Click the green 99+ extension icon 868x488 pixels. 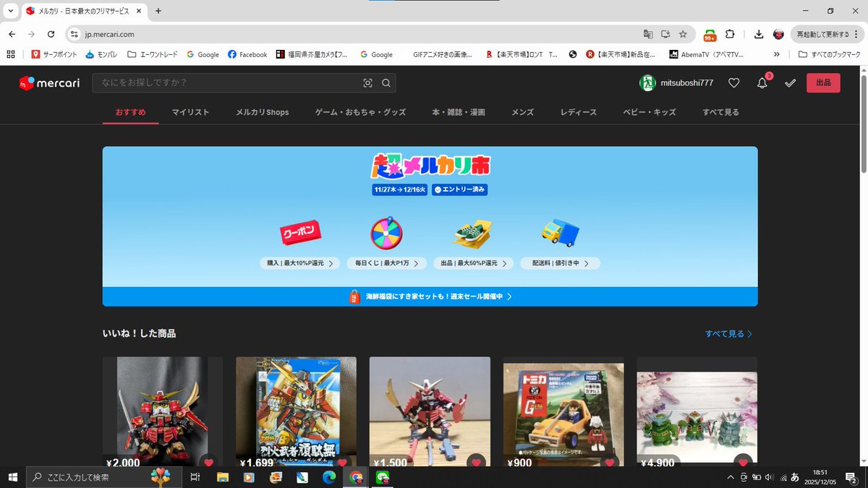click(x=710, y=35)
